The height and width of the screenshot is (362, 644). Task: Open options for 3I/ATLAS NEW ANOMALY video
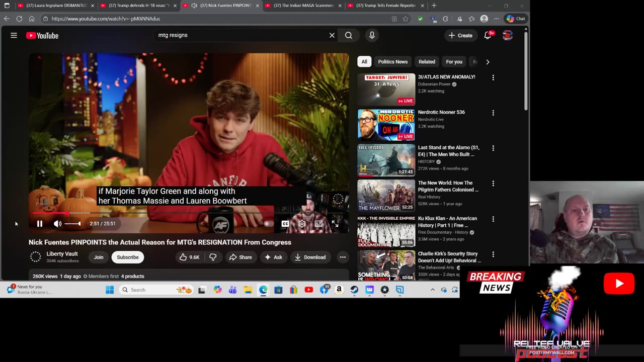pos(493,77)
